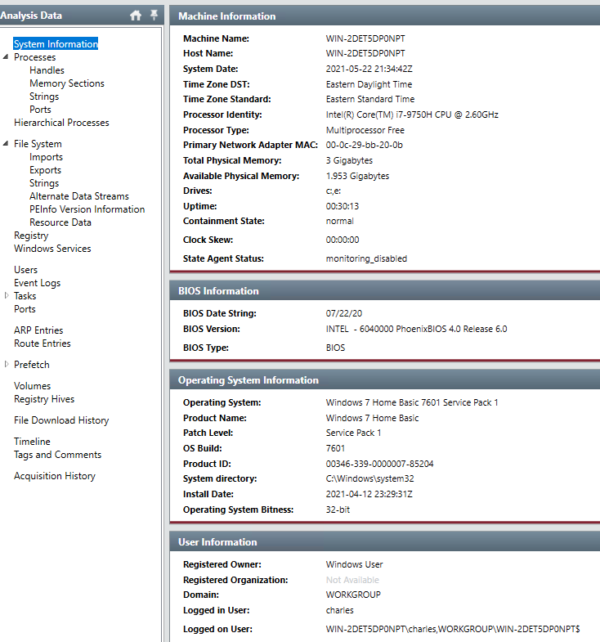Open Memory Sections under Processes
600x642 pixels.
coord(66,84)
